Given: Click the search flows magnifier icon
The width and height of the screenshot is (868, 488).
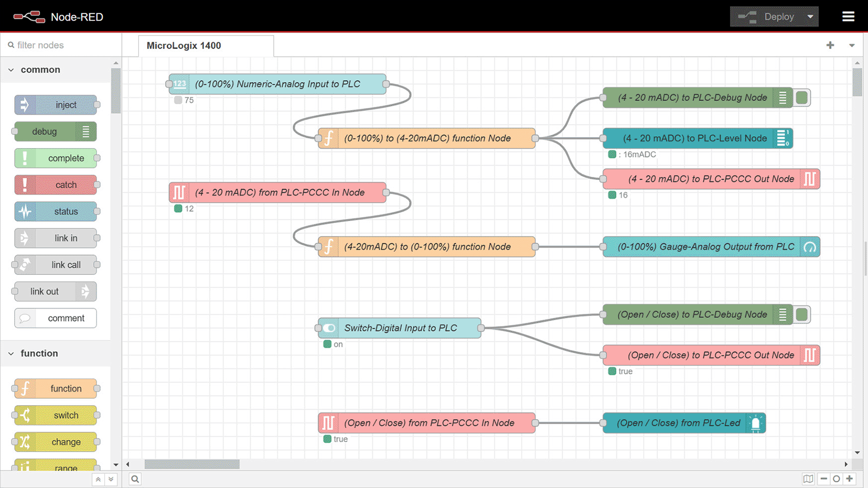Looking at the screenshot, I should (x=135, y=479).
